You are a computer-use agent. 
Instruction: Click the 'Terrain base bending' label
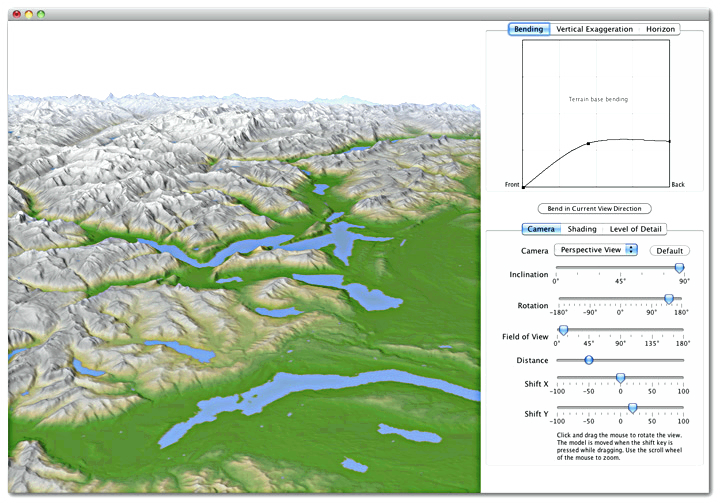tap(598, 99)
